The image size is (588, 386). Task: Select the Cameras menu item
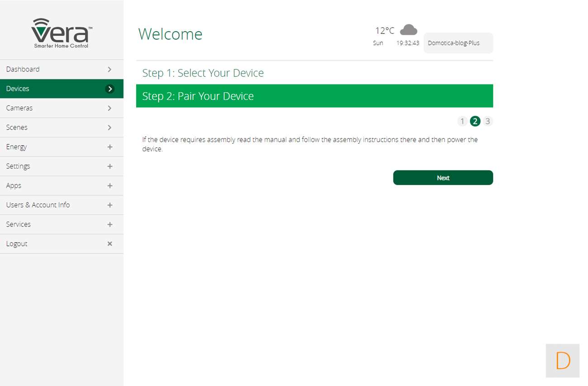19,108
